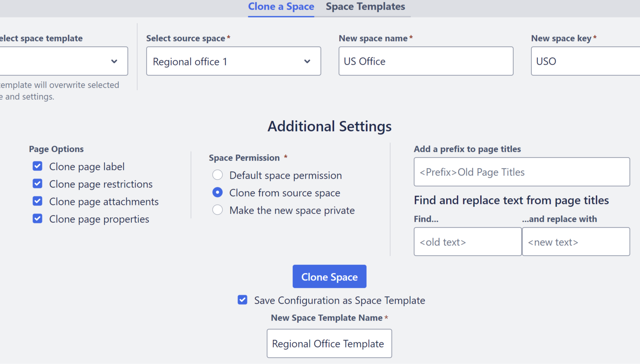This screenshot has width=640, height=364.
Task: Click the replace with new text field
Action: [x=576, y=242]
